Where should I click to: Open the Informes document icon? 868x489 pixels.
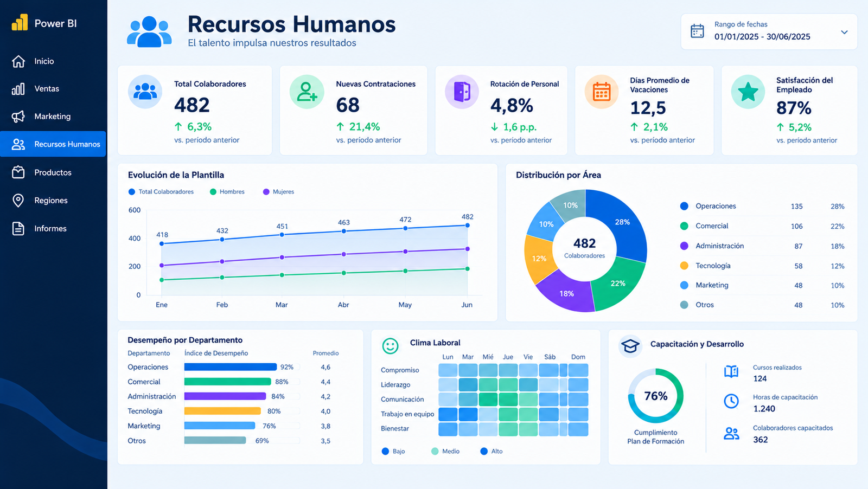click(18, 228)
